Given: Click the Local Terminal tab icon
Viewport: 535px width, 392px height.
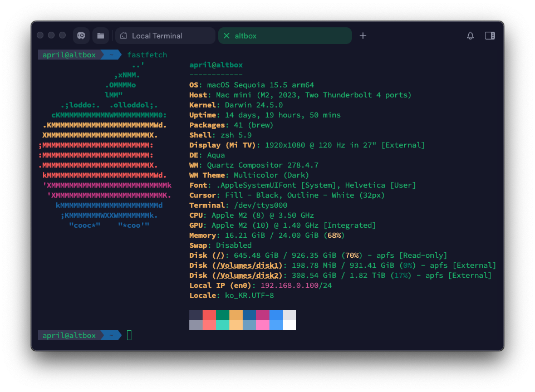Looking at the screenshot, I should pyautogui.click(x=124, y=36).
